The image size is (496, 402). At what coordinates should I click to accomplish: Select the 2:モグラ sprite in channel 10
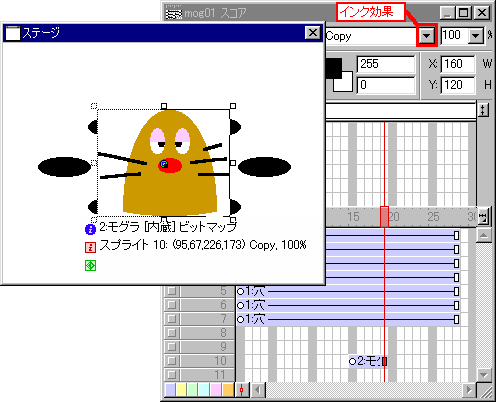pyautogui.click(x=368, y=361)
